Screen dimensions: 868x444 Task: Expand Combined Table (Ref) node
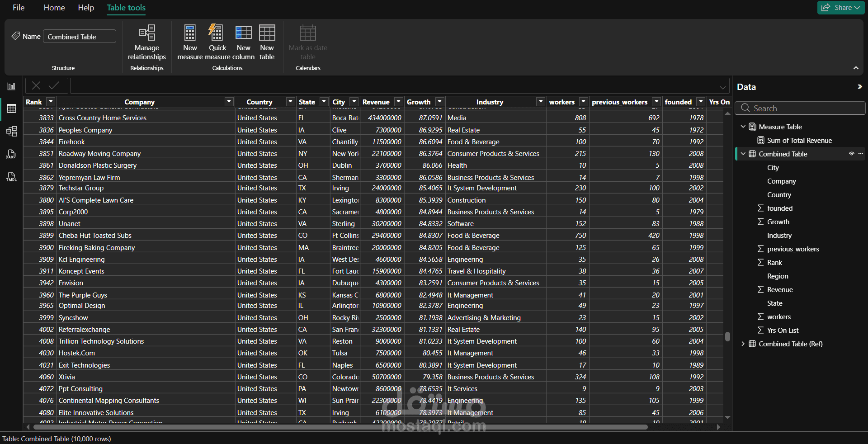[x=743, y=344]
